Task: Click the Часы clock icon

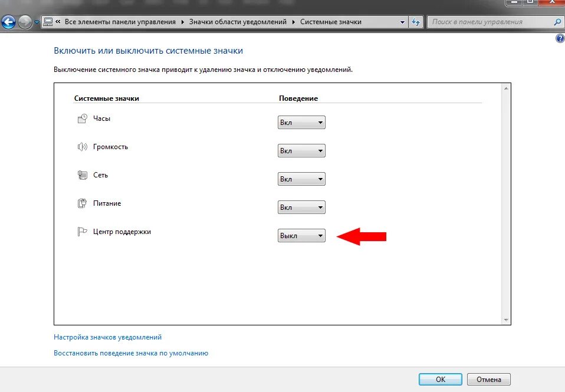Action: 82,118
